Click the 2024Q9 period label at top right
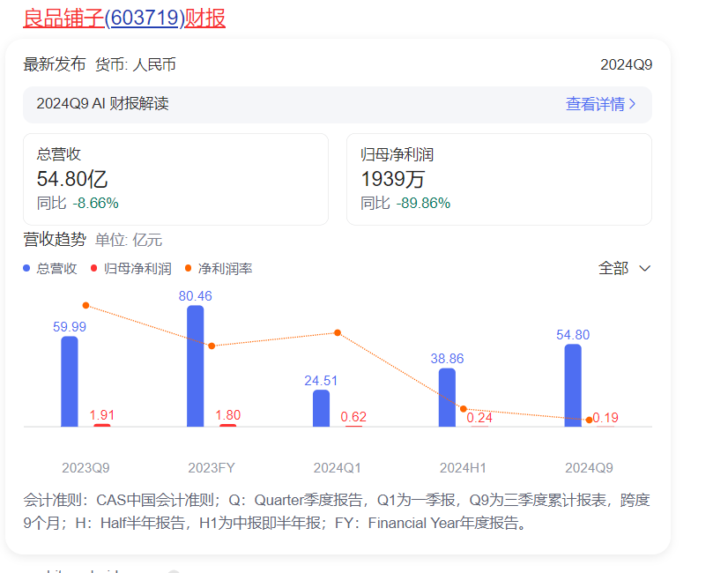This screenshot has height=573, width=728. click(627, 64)
